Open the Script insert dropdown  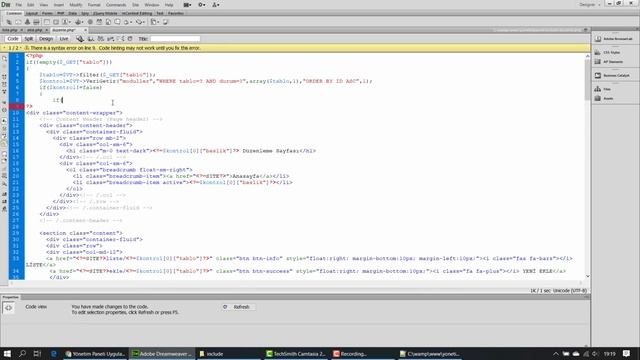[141, 22]
